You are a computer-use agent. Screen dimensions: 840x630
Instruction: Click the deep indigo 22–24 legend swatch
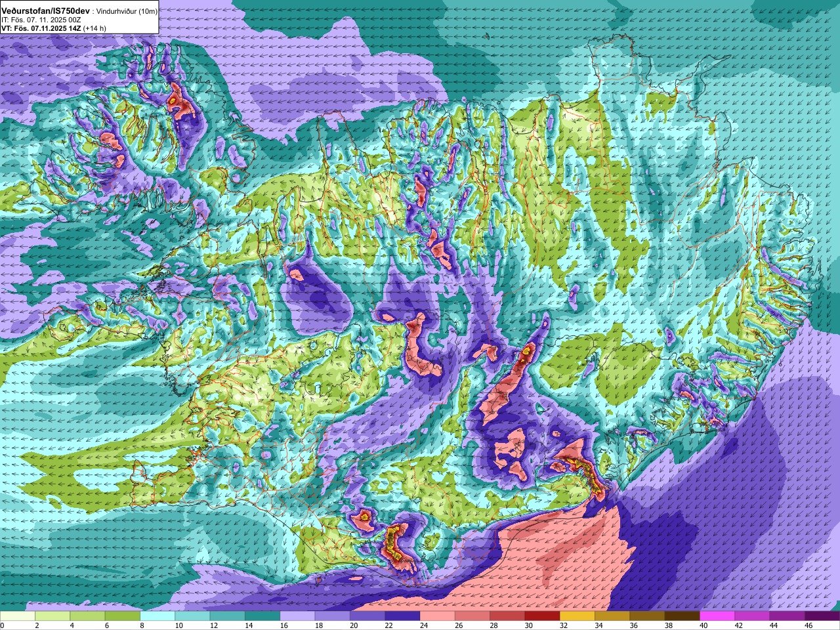(x=403, y=617)
